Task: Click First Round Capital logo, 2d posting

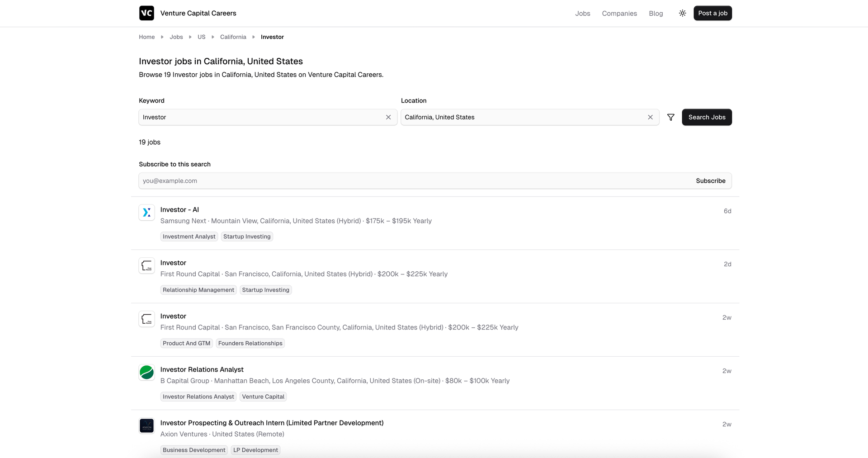Action: (x=146, y=266)
